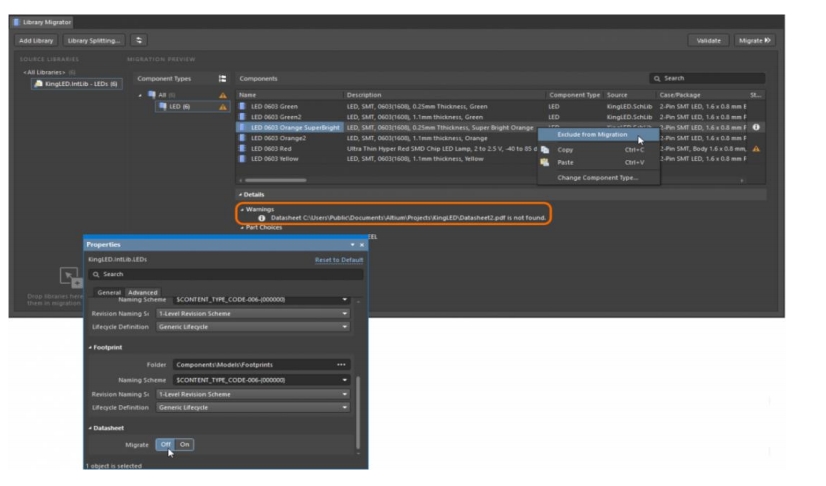This screenshot has height=486, width=826.
Task: Click the Reset to Default link
Action: coord(339,260)
